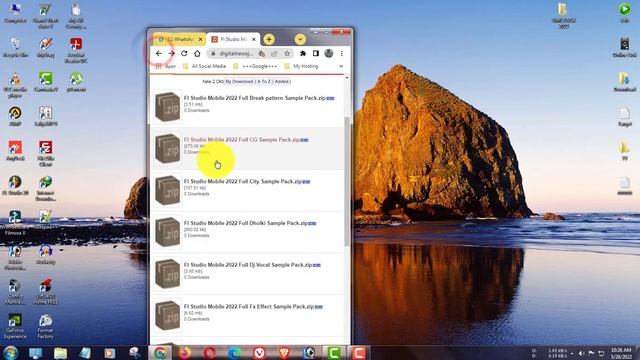The height and width of the screenshot is (360, 640).
Task: Download Full Fx Effect Sample Pack.zip
Action: coord(249,306)
